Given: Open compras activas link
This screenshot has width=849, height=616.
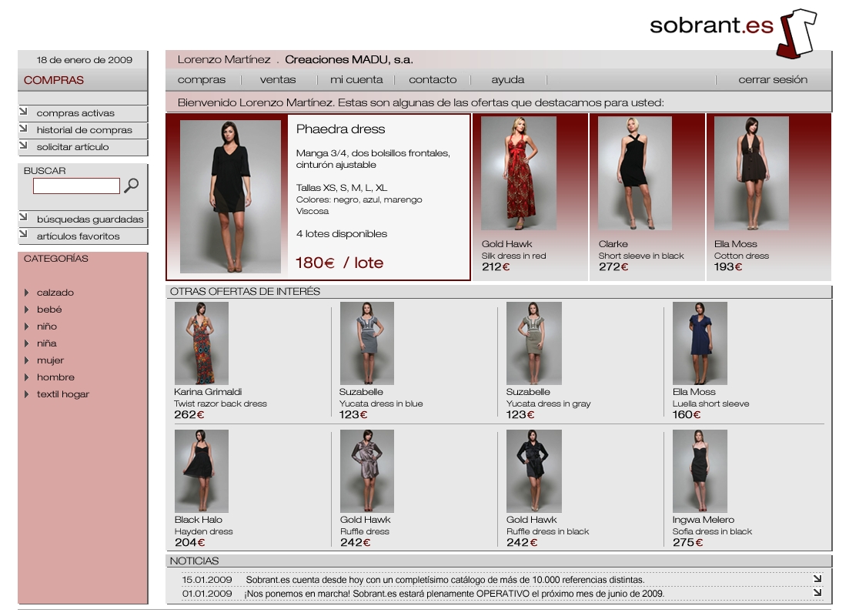Looking at the screenshot, I should click(x=75, y=113).
